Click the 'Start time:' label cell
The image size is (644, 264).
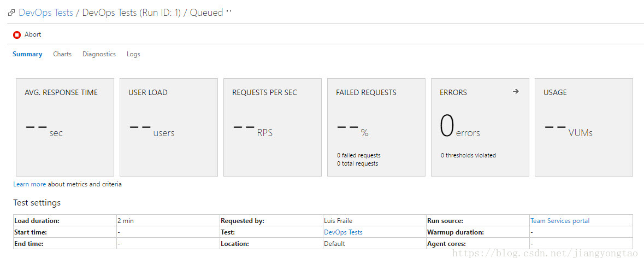[65, 232]
